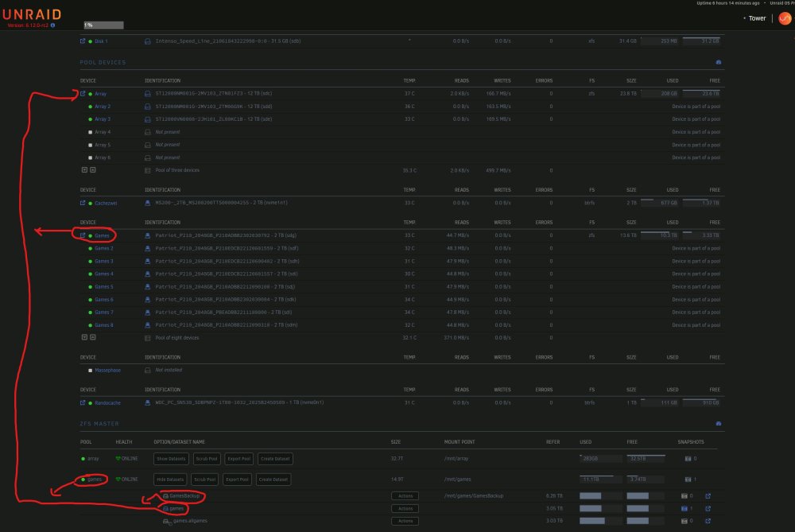Click the Tower server name
This screenshot has height=532, width=795.
coord(757,18)
